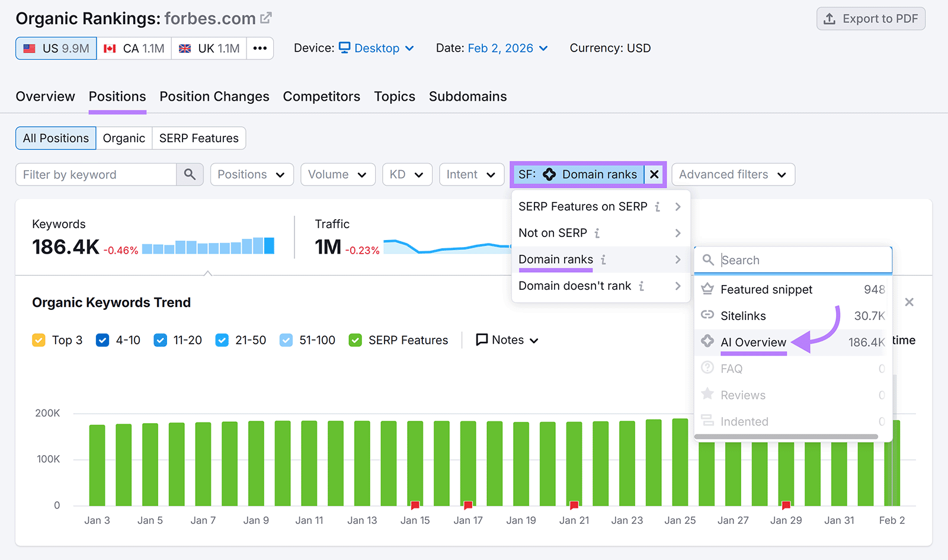Screen dimensions: 948x560
Task: Click the Notes speech-bubble icon above the chart
Action: [x=482, y=340]
